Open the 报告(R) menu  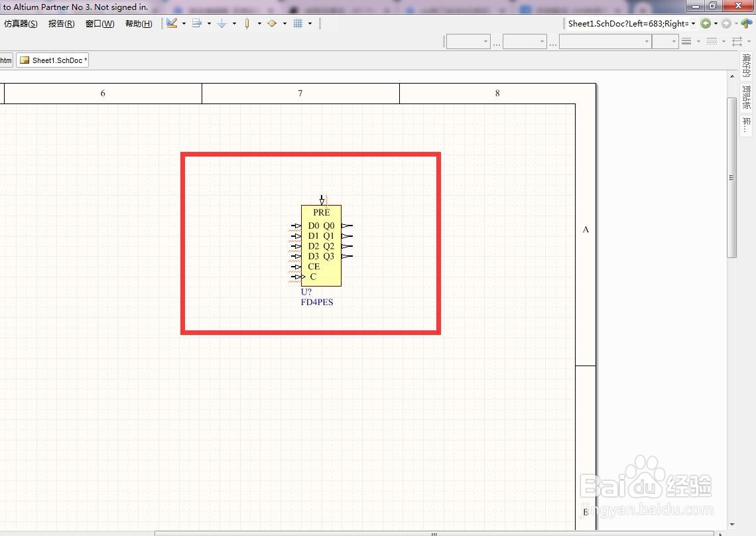click(61, 24)
